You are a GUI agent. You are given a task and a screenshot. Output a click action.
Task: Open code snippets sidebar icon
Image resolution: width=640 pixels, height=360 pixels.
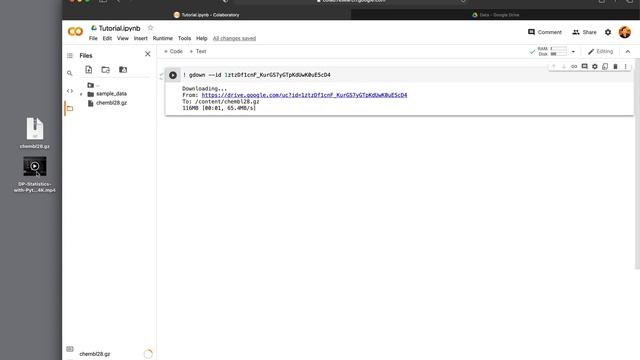coord(70,91)
